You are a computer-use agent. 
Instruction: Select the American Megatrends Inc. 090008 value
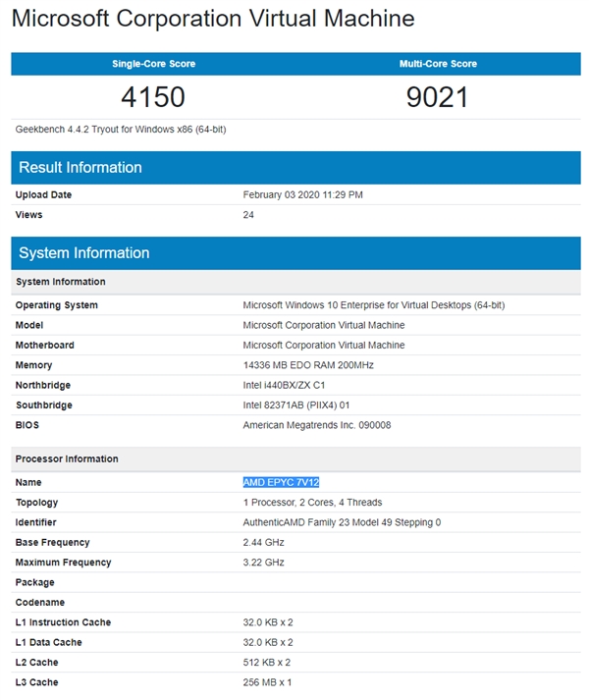click(317, 425)
